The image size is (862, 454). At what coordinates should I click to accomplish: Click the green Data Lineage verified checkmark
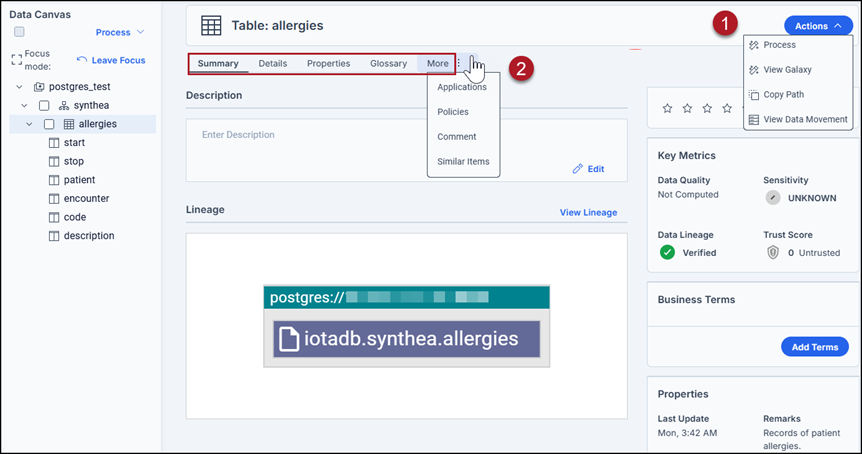(x=667, y=252)
